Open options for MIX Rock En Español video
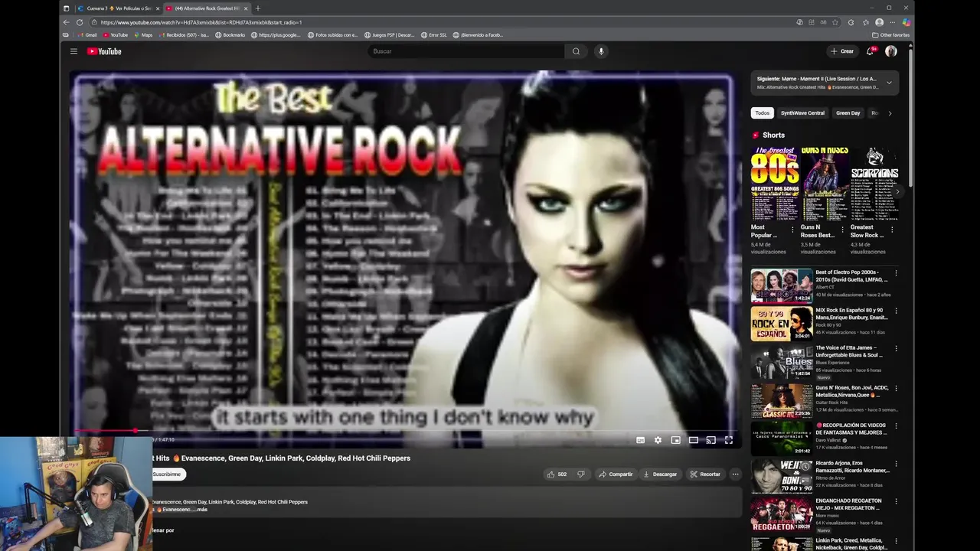Screen dimensions: 980x551 [896, 311]
